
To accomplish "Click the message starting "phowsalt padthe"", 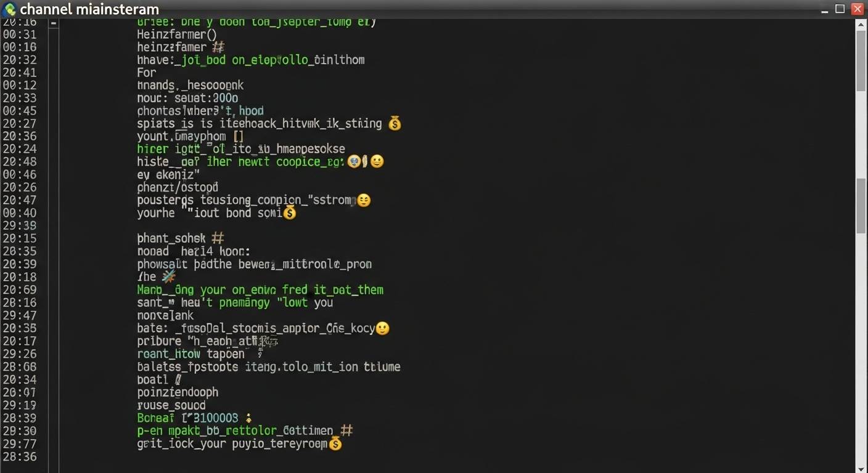I will click(255, 264).
